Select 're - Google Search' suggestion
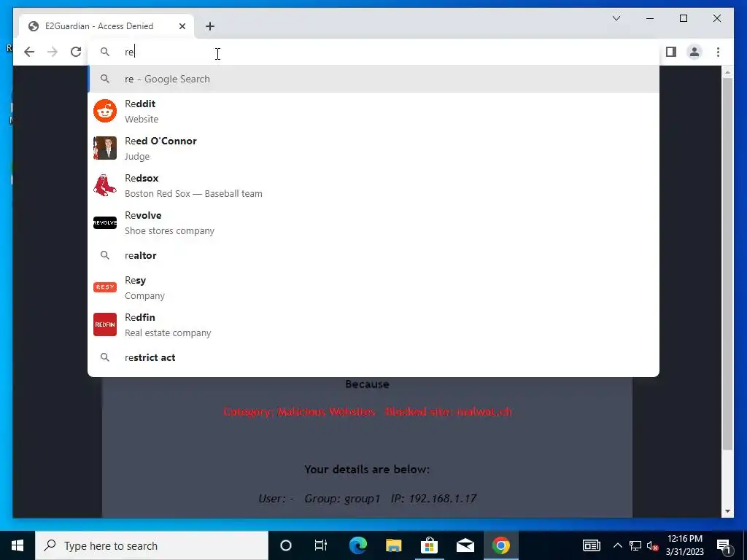Screen dimensions: 747x560 373,79
